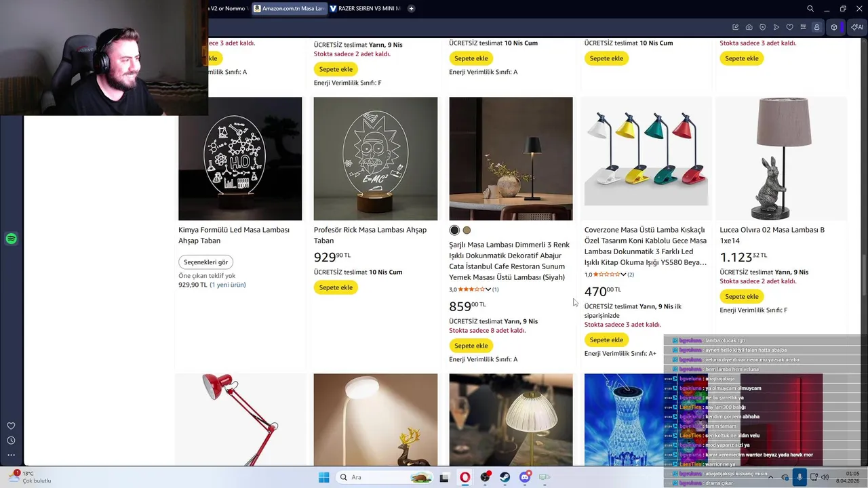Open Steam from the taskbar
This screenshot has width=868, height=488.
tap(505, 477)
